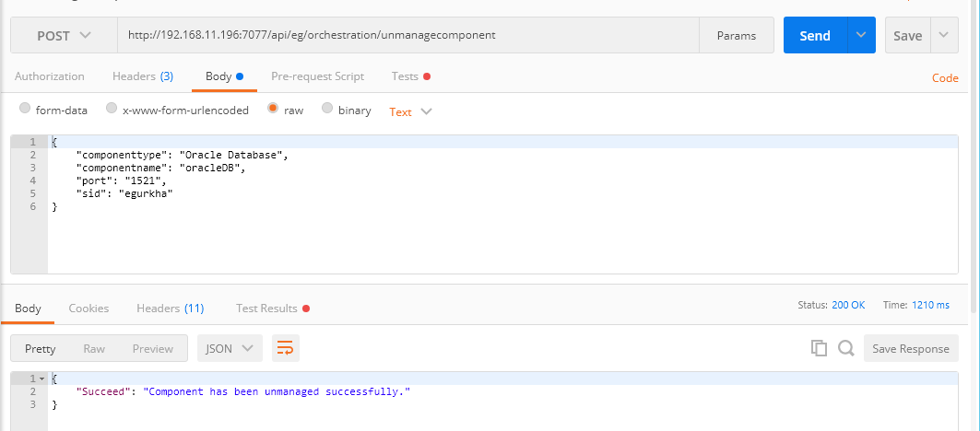
Task: Click the "componentname": "oracleDB" line
Action: tap(162, 168)
